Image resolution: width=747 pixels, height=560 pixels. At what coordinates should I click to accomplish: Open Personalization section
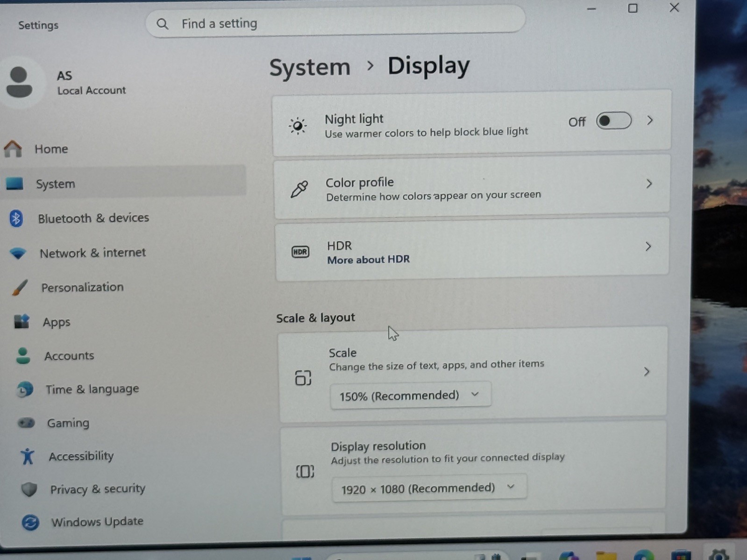point(82,287)
